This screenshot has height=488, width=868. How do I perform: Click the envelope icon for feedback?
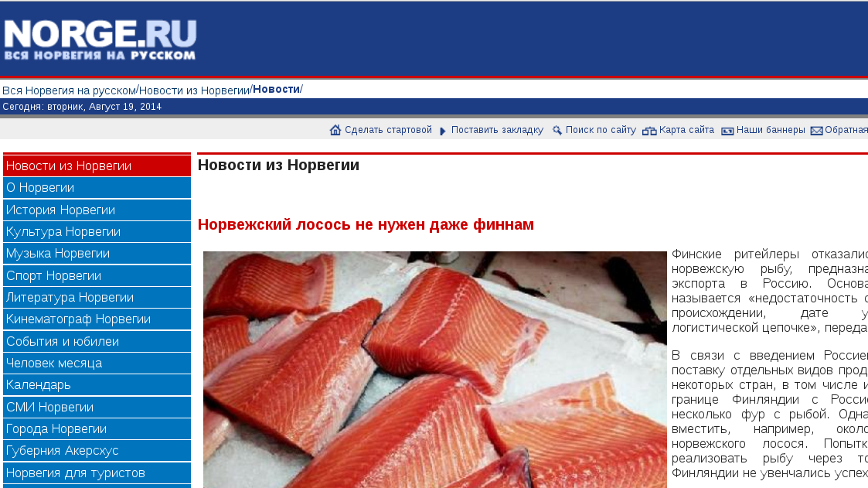click(816, 131)
